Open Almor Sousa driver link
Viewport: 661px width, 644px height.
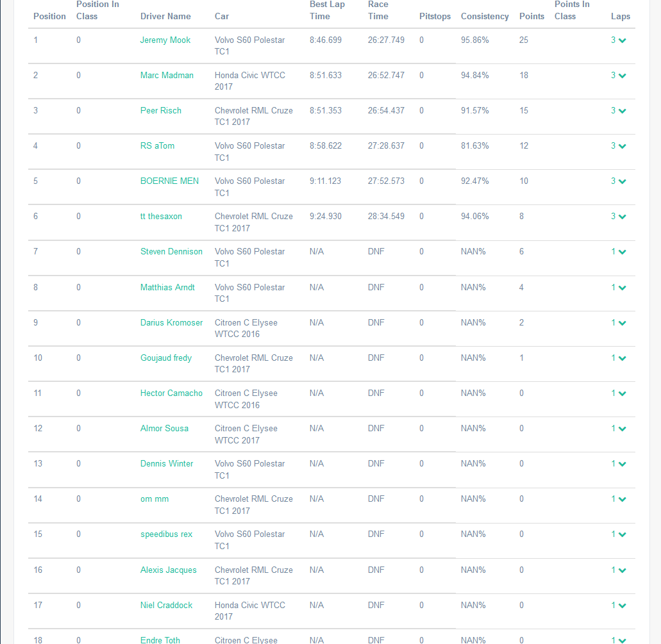(x=164, y=428)
